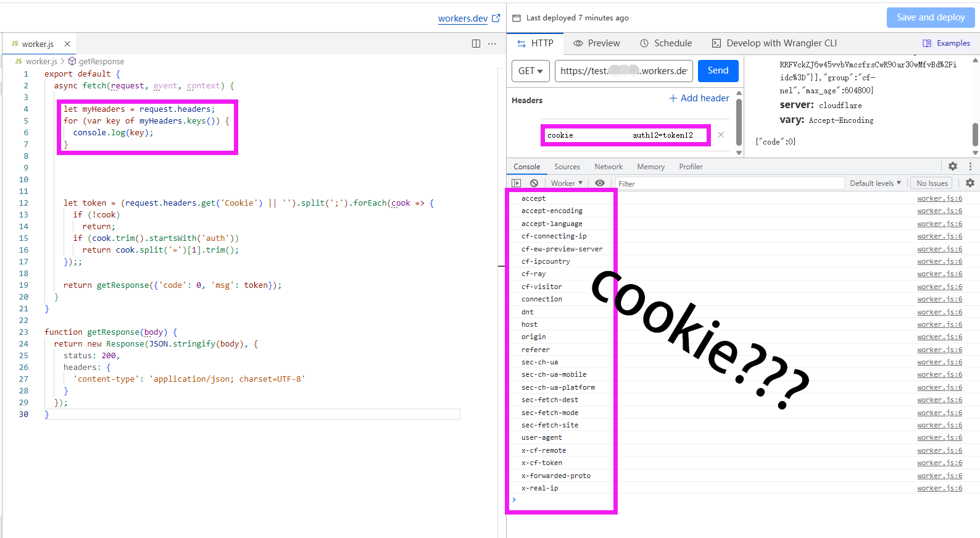The height and width of the screenshot is (538, 980).
Task: Click worker.js in the breadcrumb
Action: (41, 61)
